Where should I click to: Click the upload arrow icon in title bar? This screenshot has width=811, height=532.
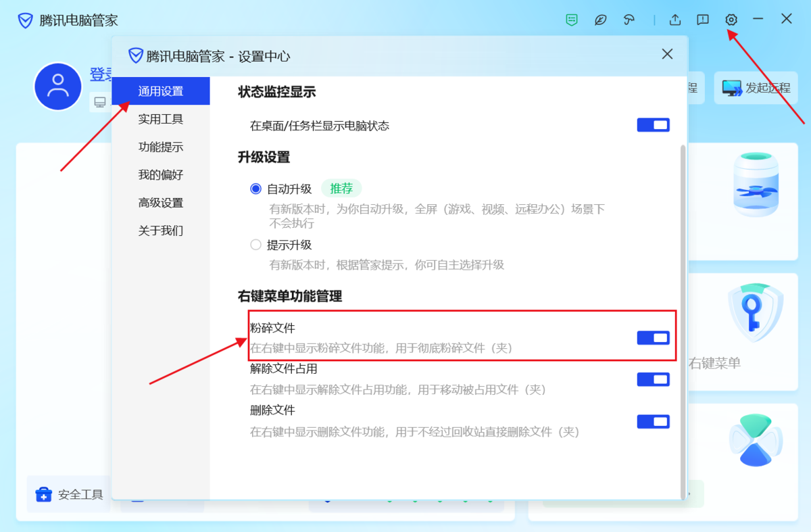pyautogui.click(x=675, y=20)
